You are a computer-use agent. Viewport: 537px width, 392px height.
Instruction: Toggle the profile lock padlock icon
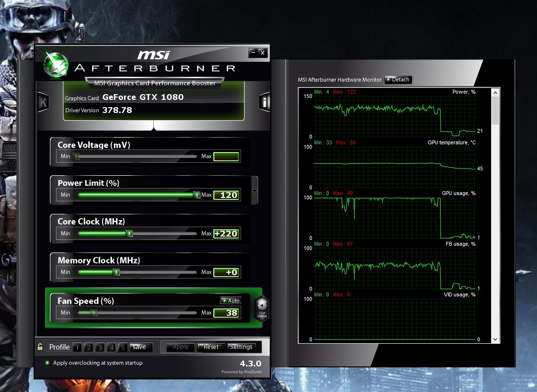pyautogui.click(x=40, y=347)
